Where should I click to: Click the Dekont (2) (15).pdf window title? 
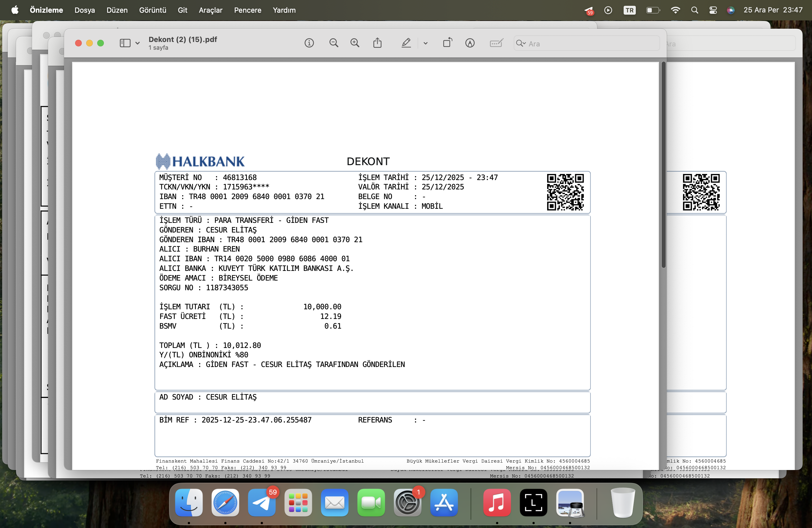(x=183, y=39)
